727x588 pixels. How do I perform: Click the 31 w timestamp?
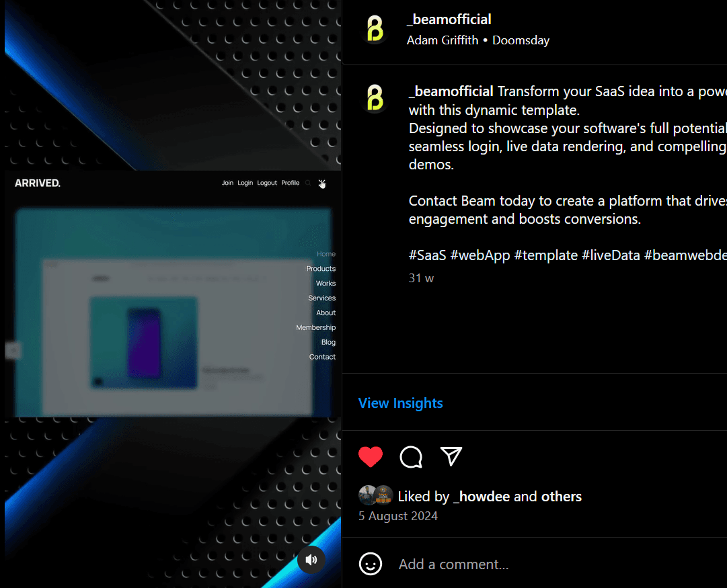421,278
